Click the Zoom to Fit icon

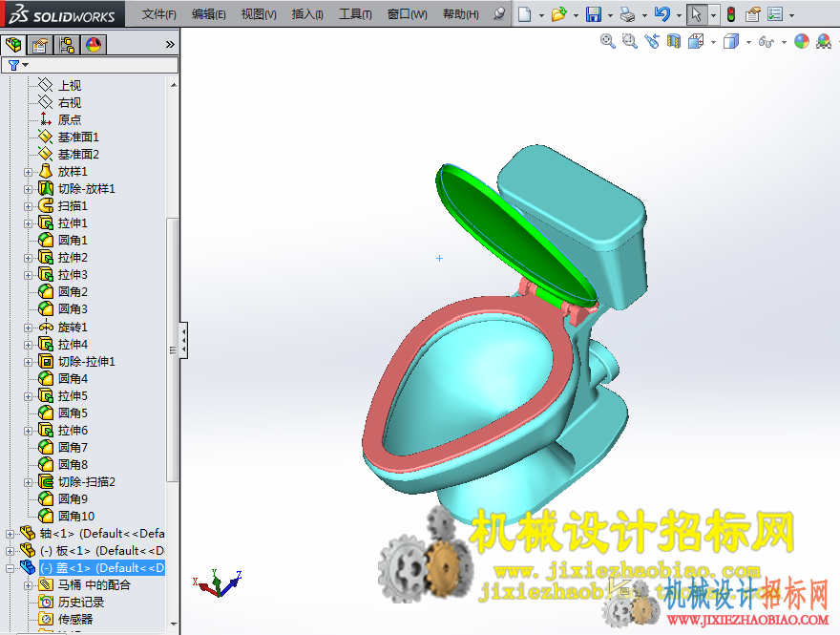click(x=607, y=41)
